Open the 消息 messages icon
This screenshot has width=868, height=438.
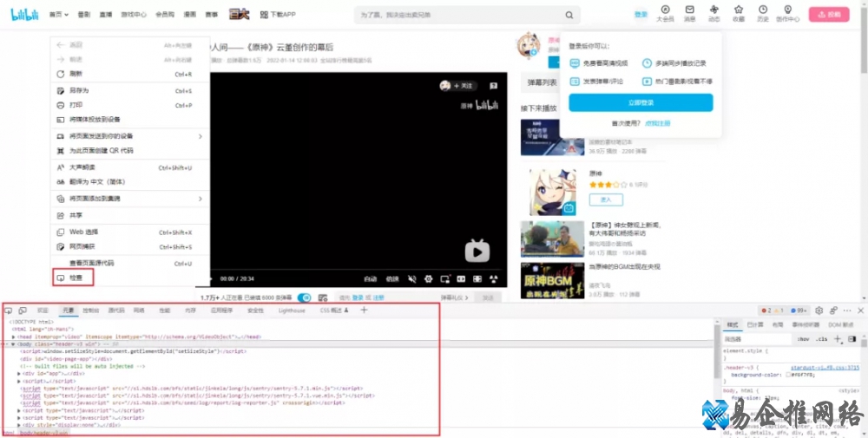point(690,10)
